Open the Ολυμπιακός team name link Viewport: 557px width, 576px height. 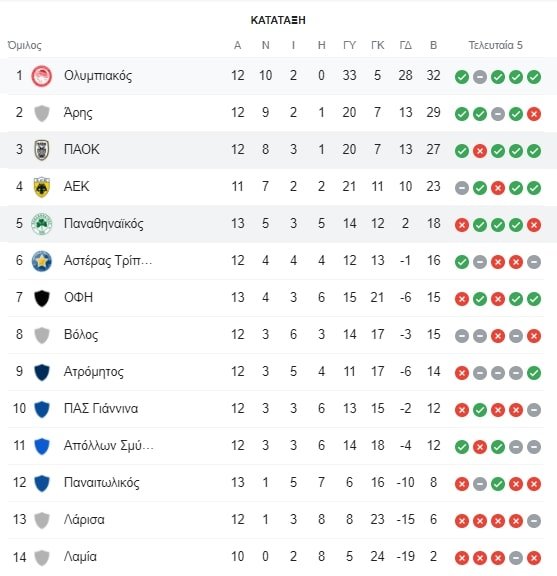tap(98, 76)
